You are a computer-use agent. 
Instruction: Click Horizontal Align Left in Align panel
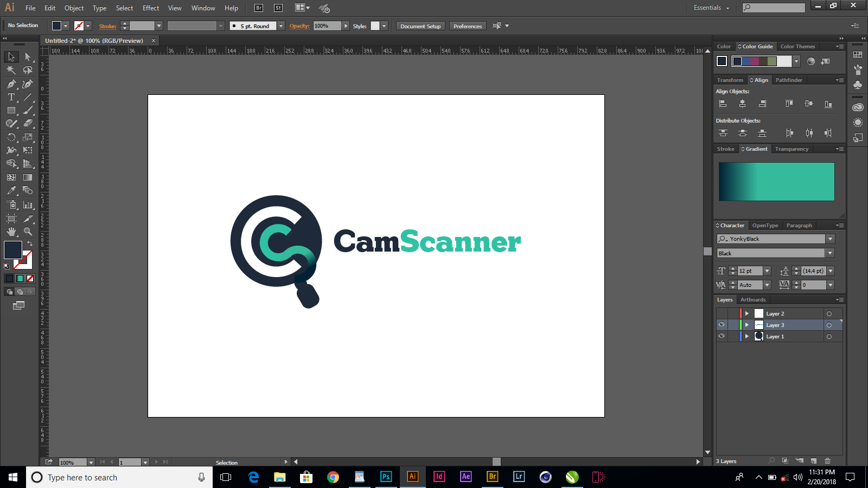(x=723, y=104)
